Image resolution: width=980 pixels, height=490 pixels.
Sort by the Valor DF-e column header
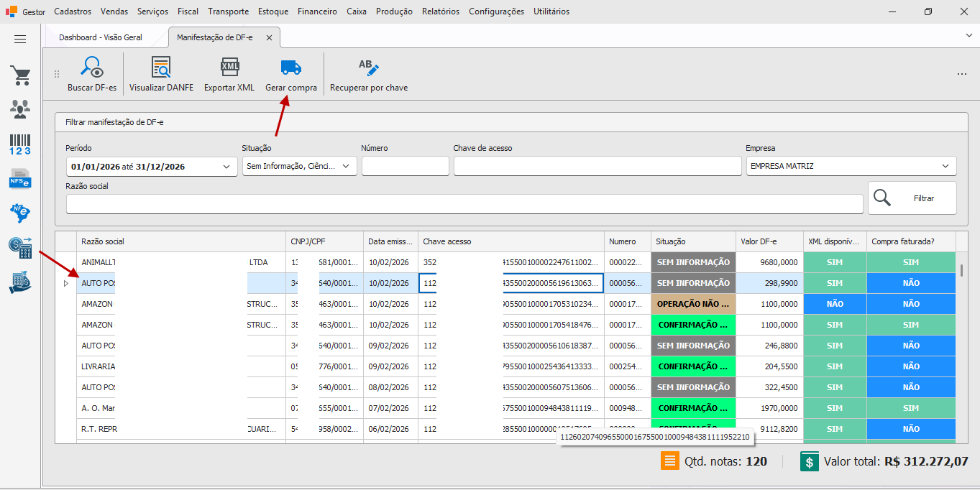(x=769, y=241)
